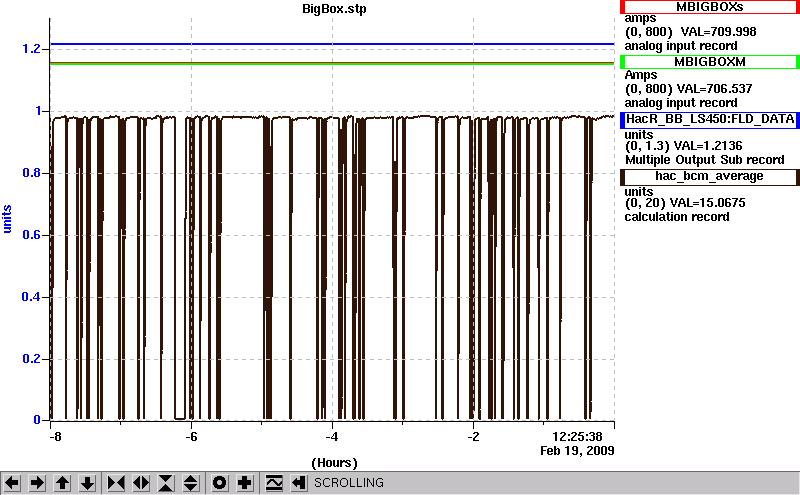Click the arrow-to-bar scroll mode icon
800x495 pixels.
(299, 483)
